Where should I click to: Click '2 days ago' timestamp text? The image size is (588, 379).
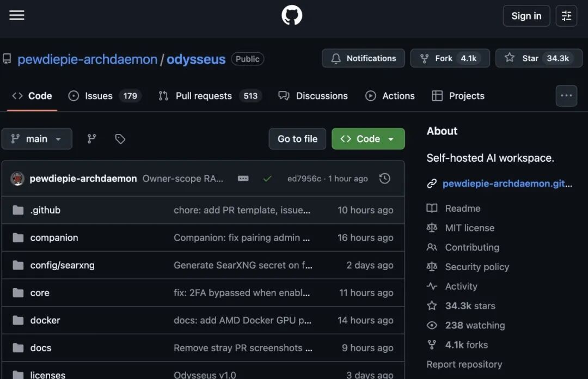pos(370,265)
